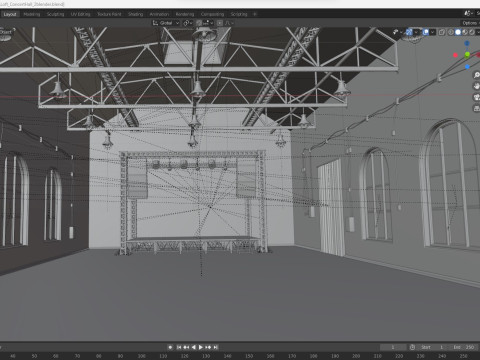Open the object type visibility dropdown

397,32
